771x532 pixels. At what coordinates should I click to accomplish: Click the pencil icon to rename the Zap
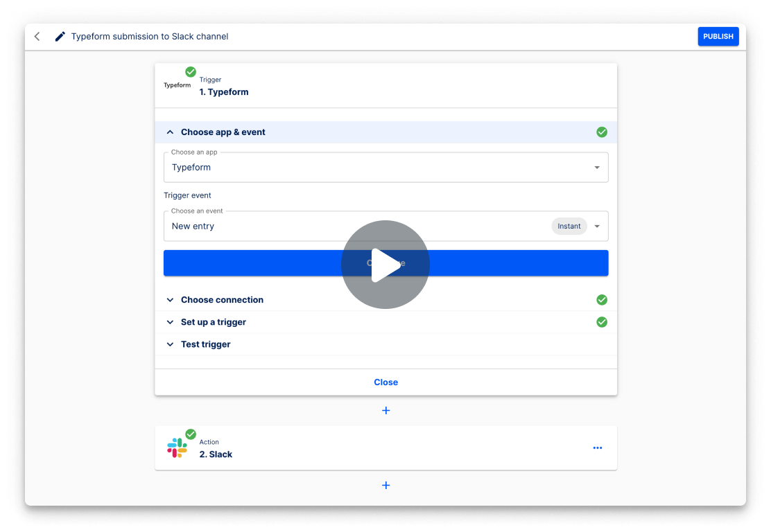click(59, 36)
